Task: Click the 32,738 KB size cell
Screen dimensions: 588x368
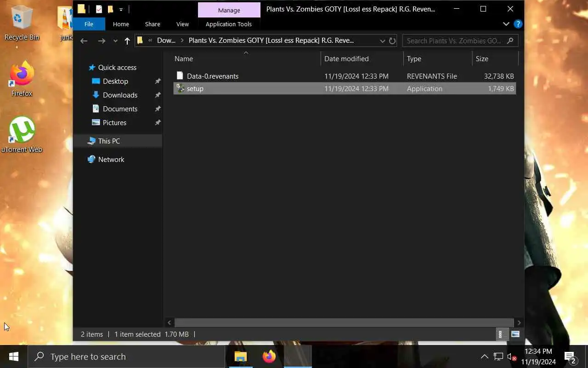Action: pyautogui.click(x=499, y=76)
